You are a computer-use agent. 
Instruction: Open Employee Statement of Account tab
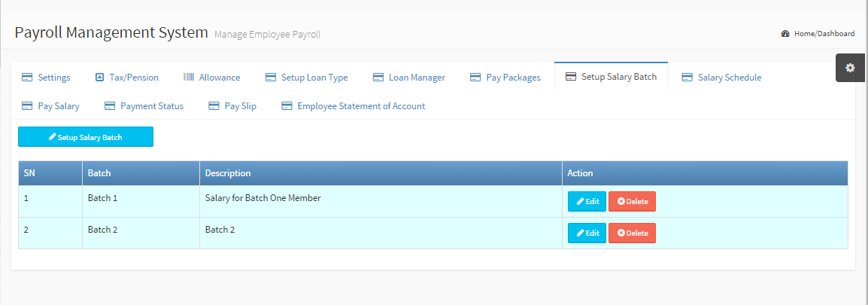(361, 106)
